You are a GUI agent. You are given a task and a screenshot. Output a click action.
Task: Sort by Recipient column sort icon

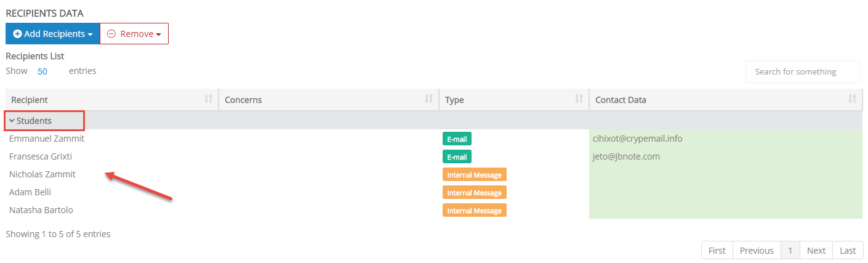pos(208,99)
